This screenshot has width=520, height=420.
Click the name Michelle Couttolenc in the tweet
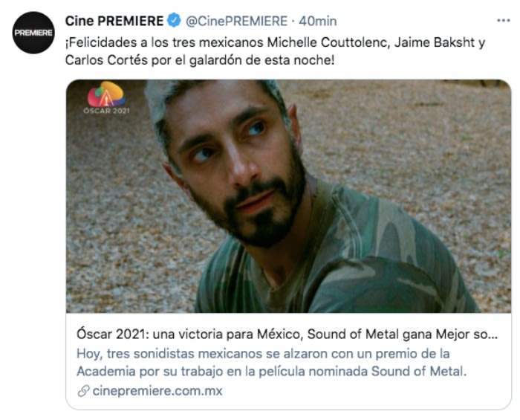[x=328, y=42]
